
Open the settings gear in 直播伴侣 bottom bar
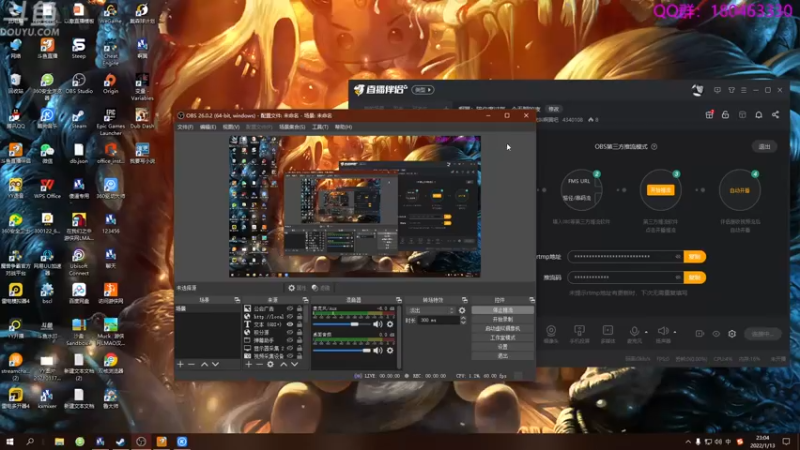coord(732,334)
